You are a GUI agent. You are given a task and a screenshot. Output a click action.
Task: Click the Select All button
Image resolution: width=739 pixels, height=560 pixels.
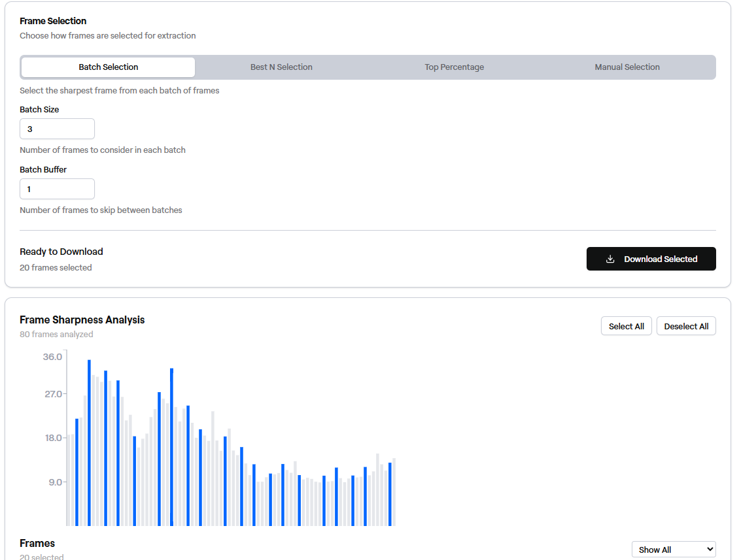pyautogui.click(x=626, y=326)
